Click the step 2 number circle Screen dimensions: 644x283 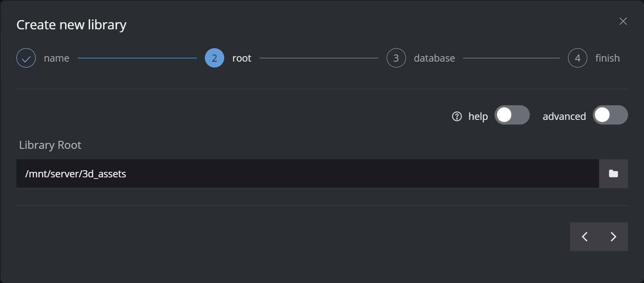pyautogui.click(x=215, y=58)
